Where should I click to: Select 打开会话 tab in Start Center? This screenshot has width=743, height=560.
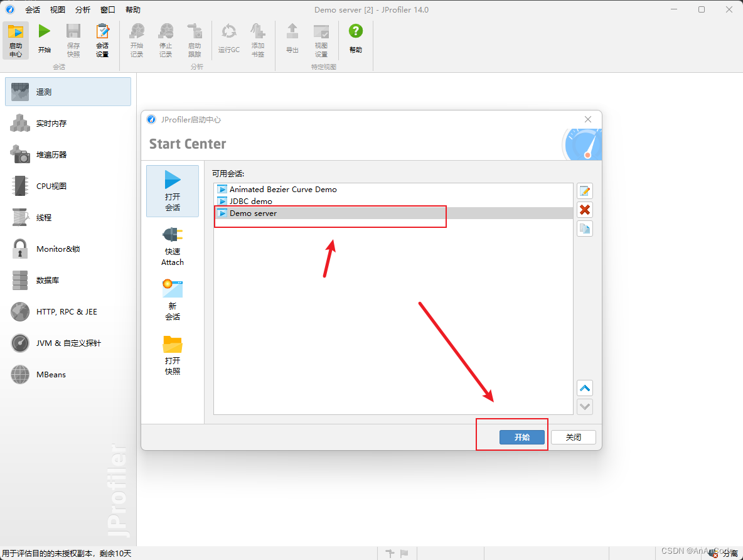(x=173, y=191)
